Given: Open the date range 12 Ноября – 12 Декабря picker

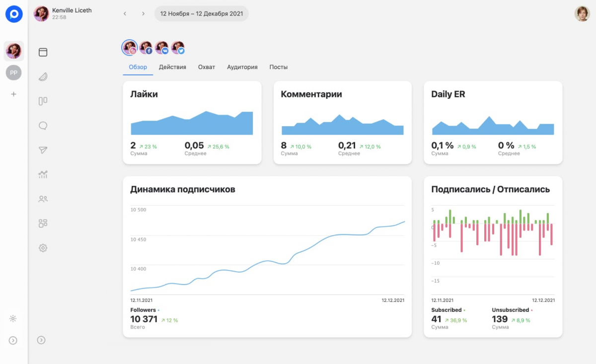Looking at the screenshot, I should 201,13.
